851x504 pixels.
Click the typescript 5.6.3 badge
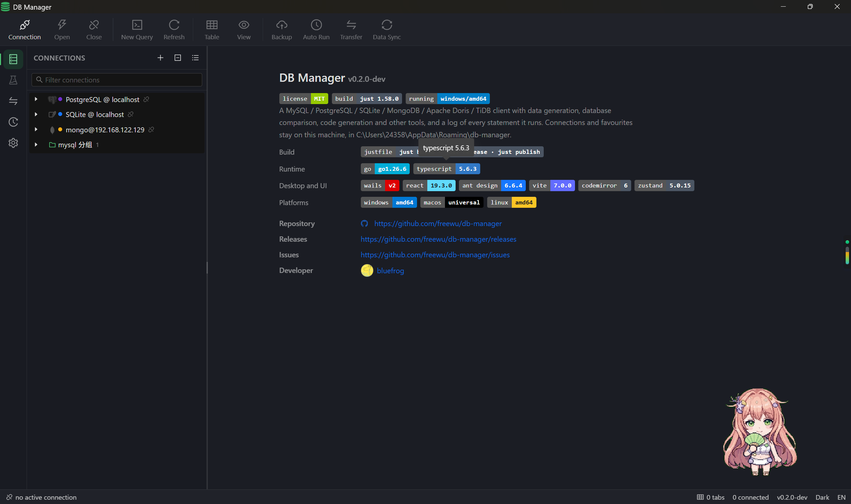(x=446, y=169)
